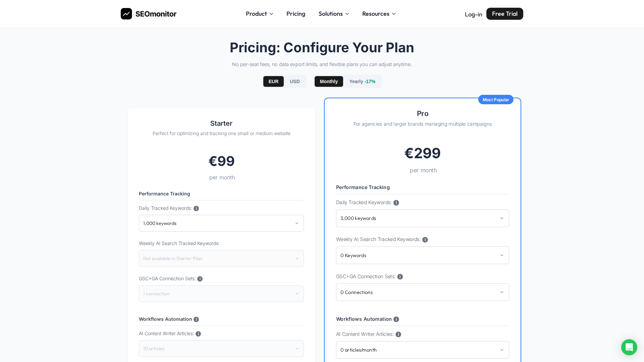
Task: Click info icon beside Starter Workflows Automation
Action: tap(196, 319)
